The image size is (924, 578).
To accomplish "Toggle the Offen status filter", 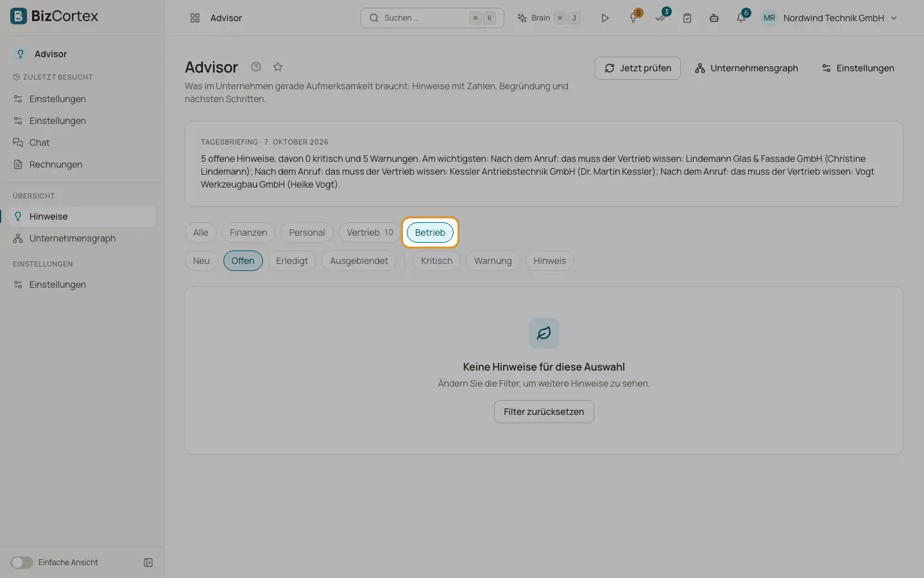I will [x=243, y=261].
